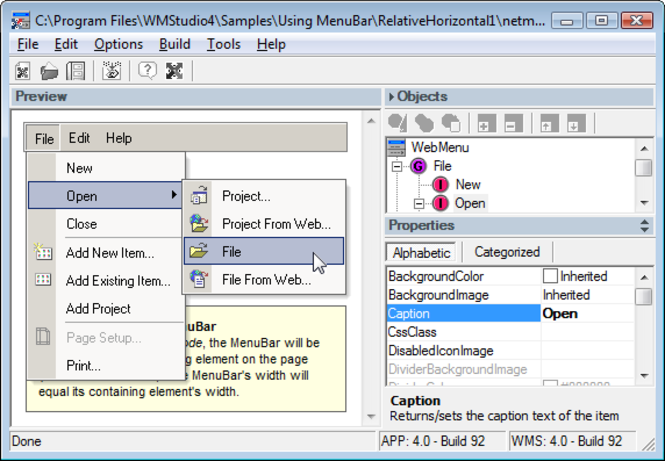665x461 pixels.
Task: Switch to the Categorized properties tab
Action: 507,252
